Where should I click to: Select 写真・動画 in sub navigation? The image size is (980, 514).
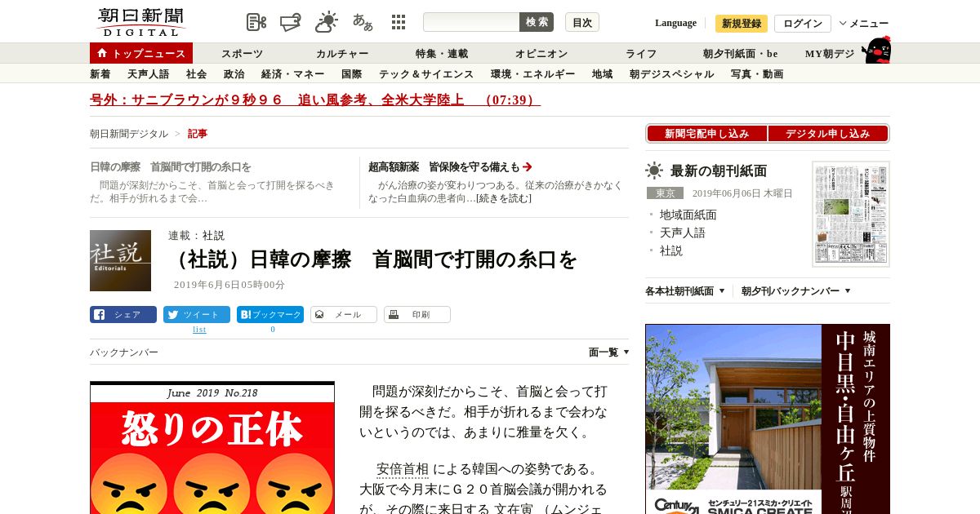coord(756,74)
